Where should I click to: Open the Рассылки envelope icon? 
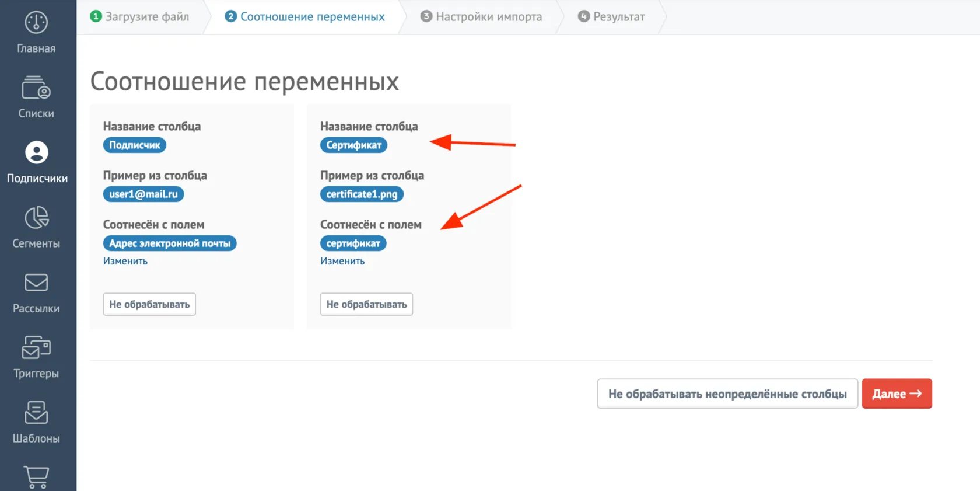[x=36, y=283]
